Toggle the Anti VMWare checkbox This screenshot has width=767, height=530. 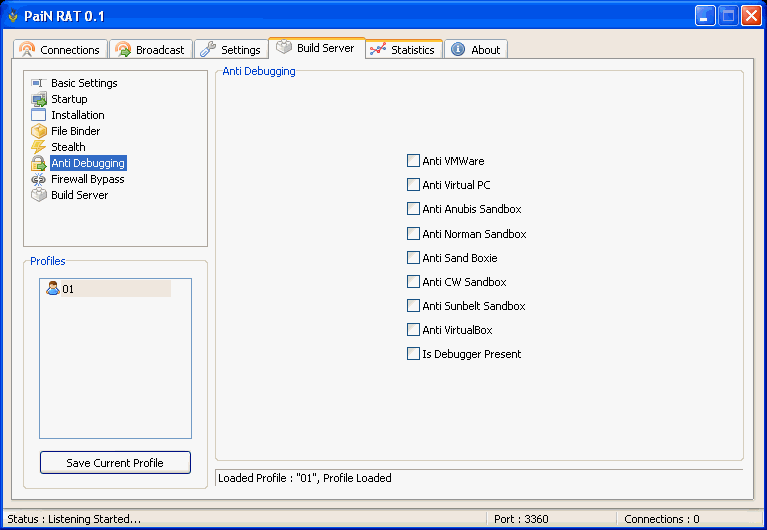tap(413, 160)
